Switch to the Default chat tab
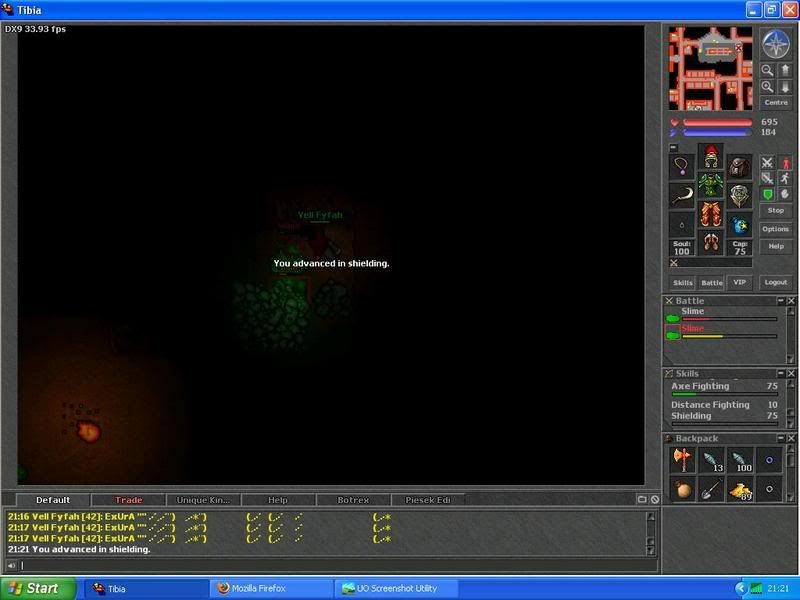Image resolution: width=800 pixels, height=600 pixels. (53, 500)
